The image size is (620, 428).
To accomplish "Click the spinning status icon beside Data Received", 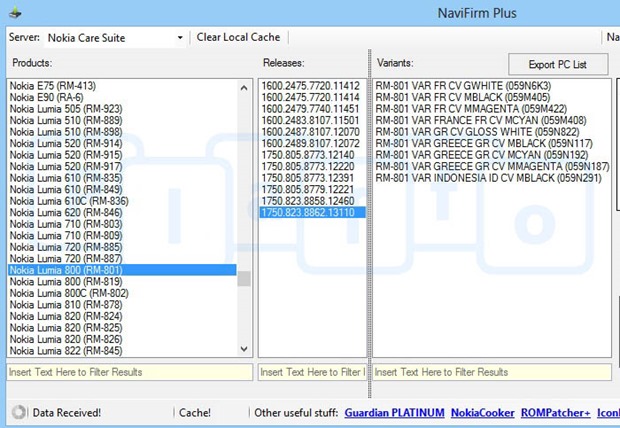I will (x=18, y=412).
